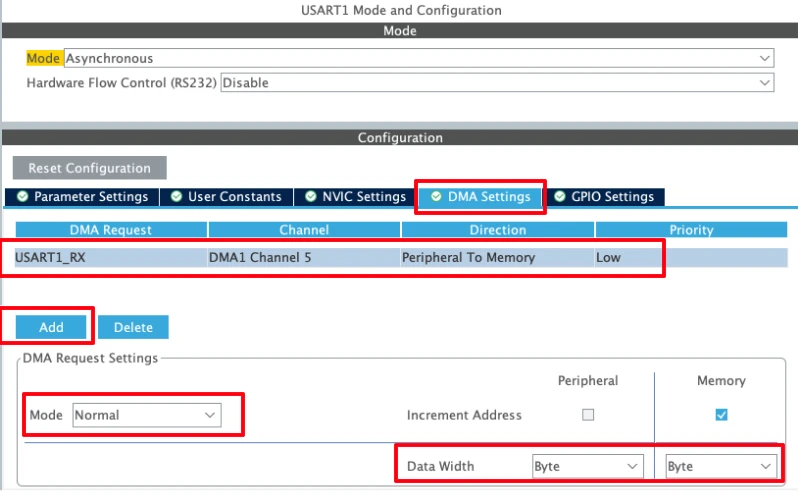Open Hardware Flow Control dropdown
This screenshot has width=801, height=500.
[497, 83]
